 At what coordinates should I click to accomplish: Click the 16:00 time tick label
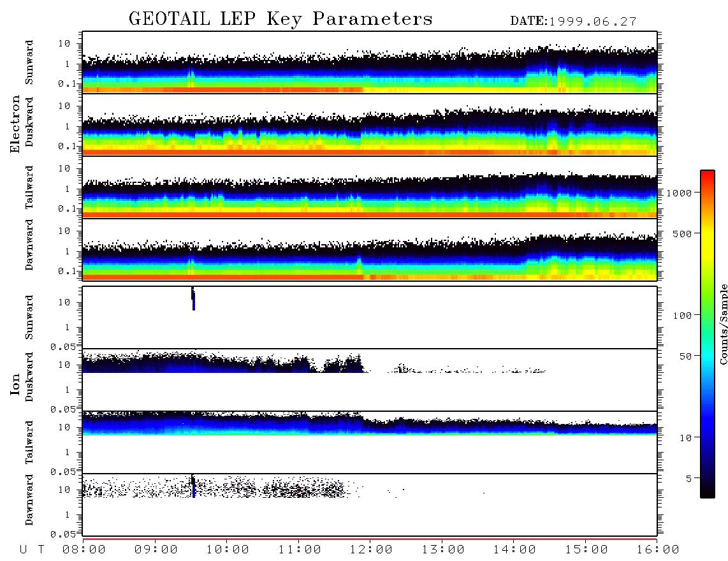(x=658, y=550)
